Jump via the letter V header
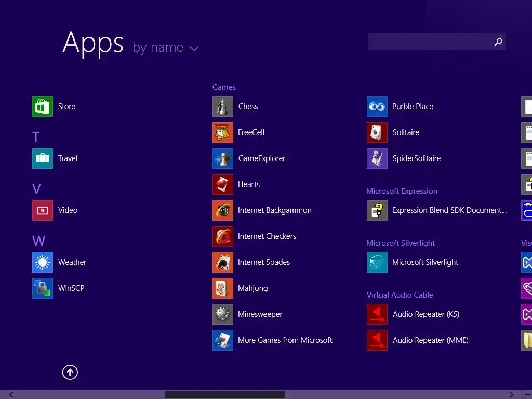Image resolution: width=532 pixels, height=399 pixels. [36, 189]
